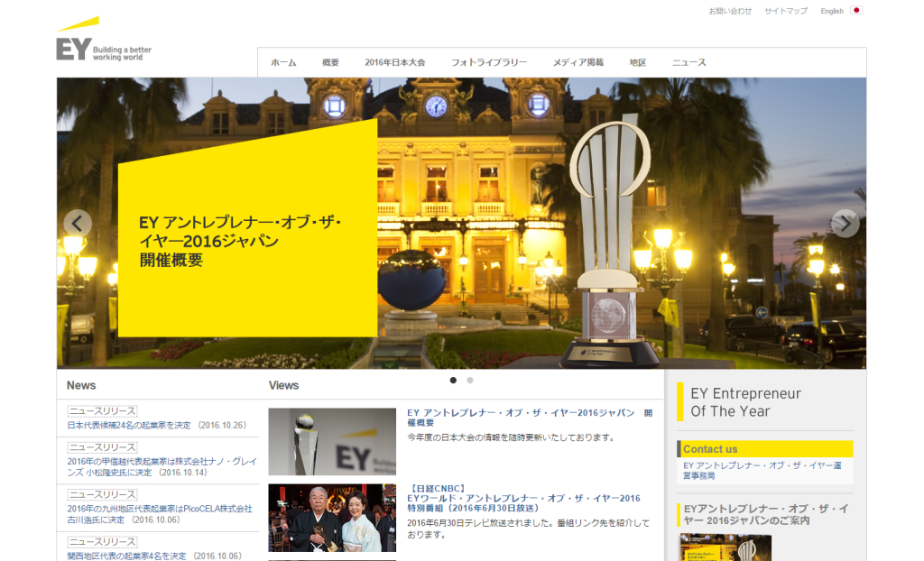This screenshot has width=924, height=561.
Task: Click the first ニュースリリース tag label
Action: coord(102,410)
